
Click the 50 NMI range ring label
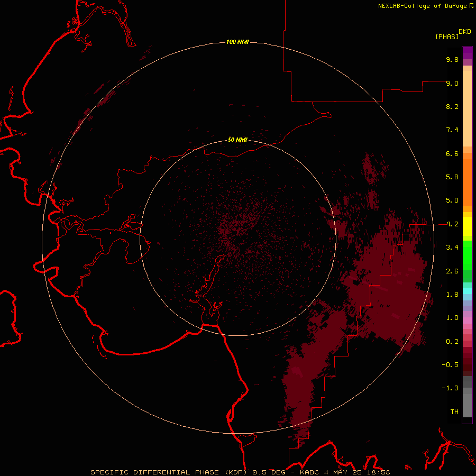(237, 140)
